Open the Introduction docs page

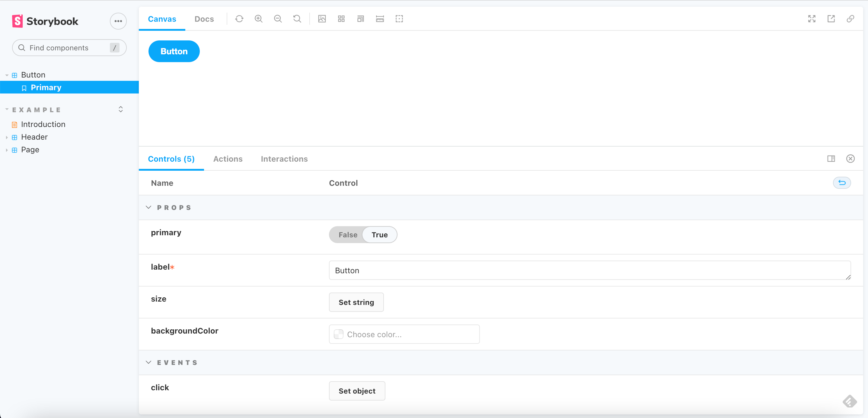pyautogui.click(x=43, y=124)
